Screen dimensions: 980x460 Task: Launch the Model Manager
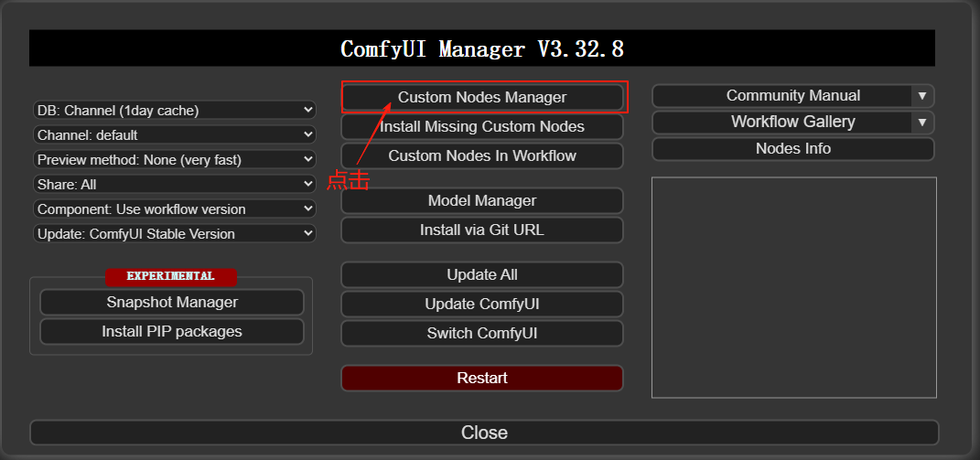482,200
